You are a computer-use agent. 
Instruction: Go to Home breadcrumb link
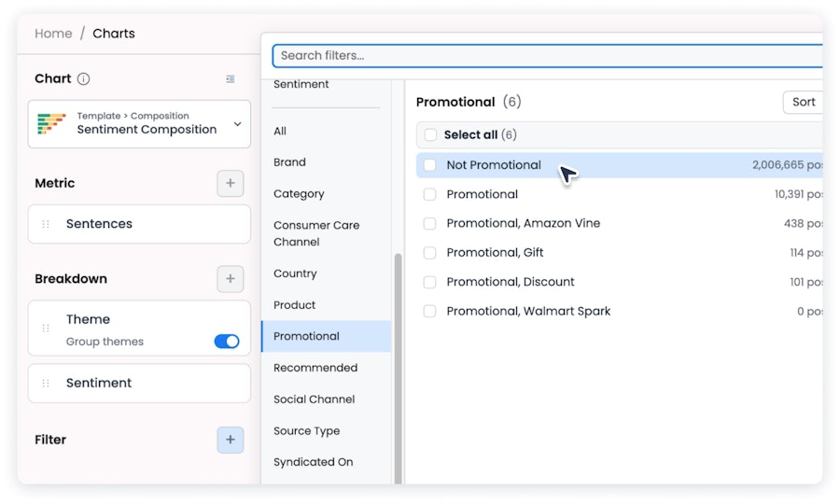pos(53,34)
